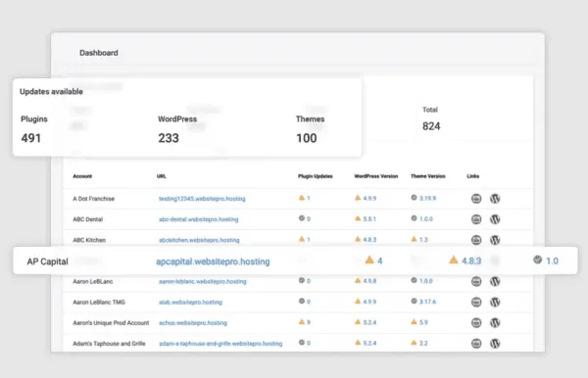Open abc-dental.websitepro.hosting link
This screenshot has height=378, width=588.
point(198,219)
